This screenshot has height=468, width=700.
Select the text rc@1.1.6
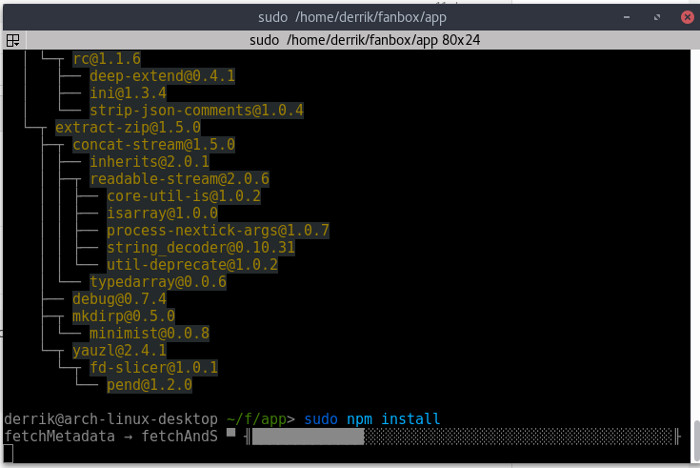pyautogui.click(x=107, y=58)
